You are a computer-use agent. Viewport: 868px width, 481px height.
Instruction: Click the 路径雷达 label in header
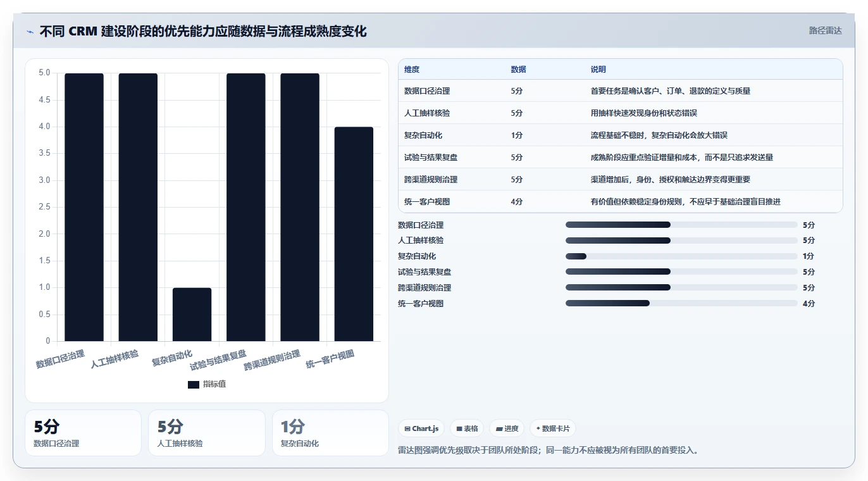coord(825,30)
